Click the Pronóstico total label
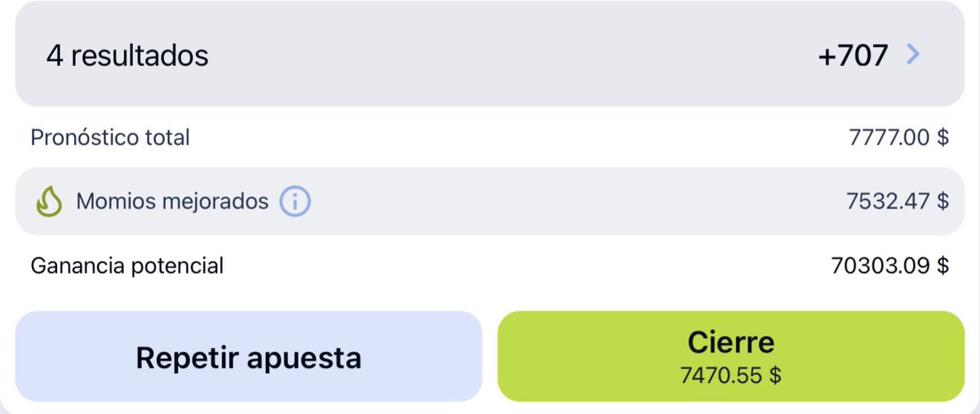 coord(110,137)
